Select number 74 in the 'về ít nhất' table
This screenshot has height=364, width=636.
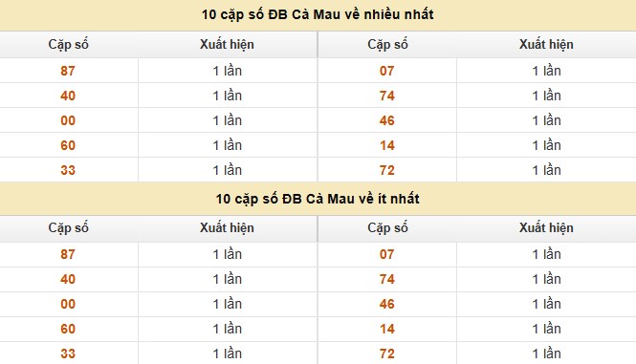pyautogui.click(x=387, y=279)
